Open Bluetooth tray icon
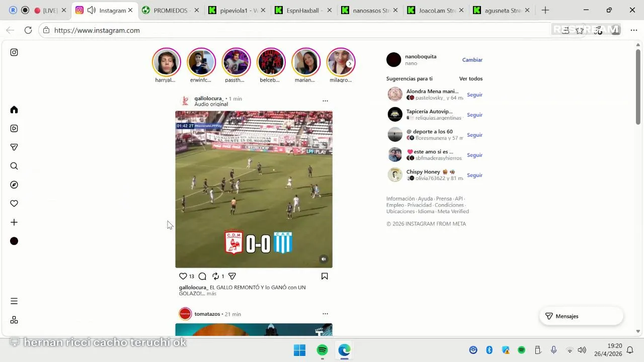 [x=489, y=350]
